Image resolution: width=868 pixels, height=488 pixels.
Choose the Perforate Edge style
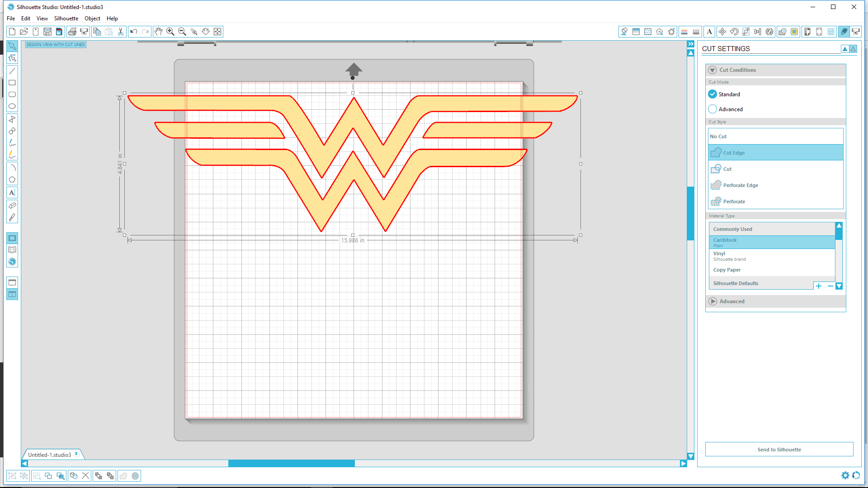click(775, 185)
